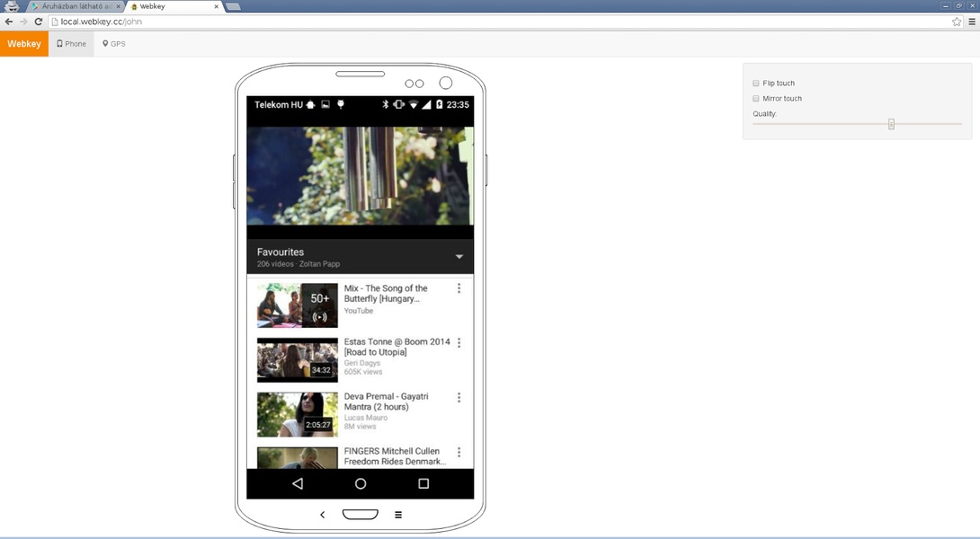Click the image notification icon in status bar
Image resolution: width=980 pixels, height=539 pixels.
coord(325,104)
